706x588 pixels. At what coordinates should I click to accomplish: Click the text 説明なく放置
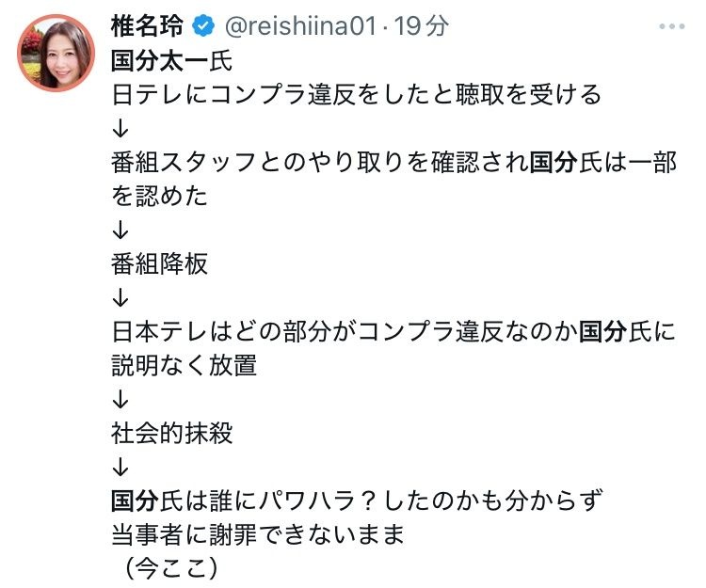(x=184, y=366)
